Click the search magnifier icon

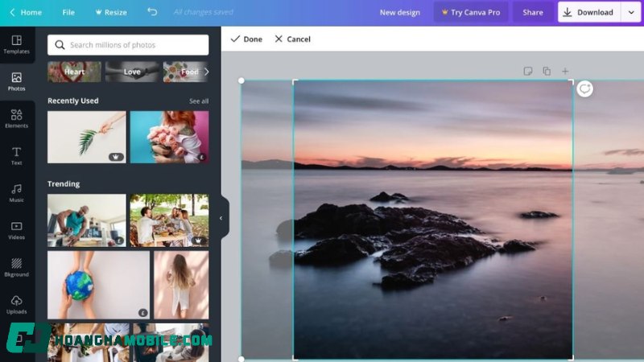point(60,45)
